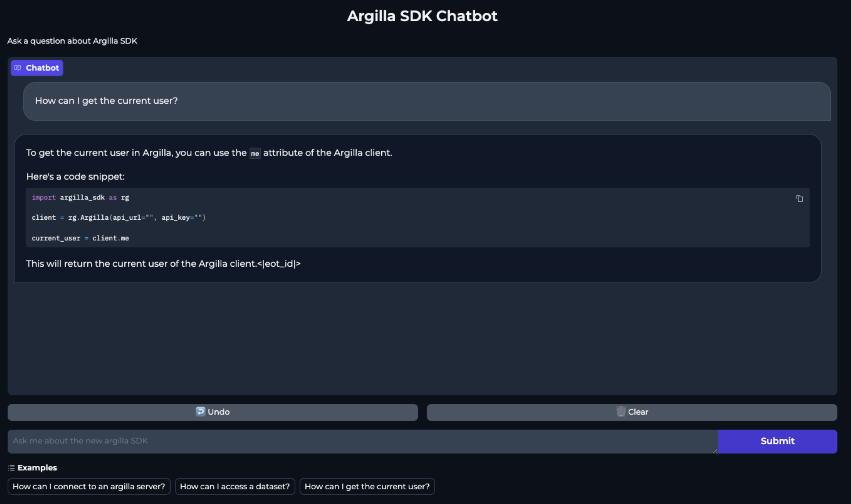The width and height of the screenshot is (851, 504).
Task: Clear the chat conversation
Action: pos(632,412)
